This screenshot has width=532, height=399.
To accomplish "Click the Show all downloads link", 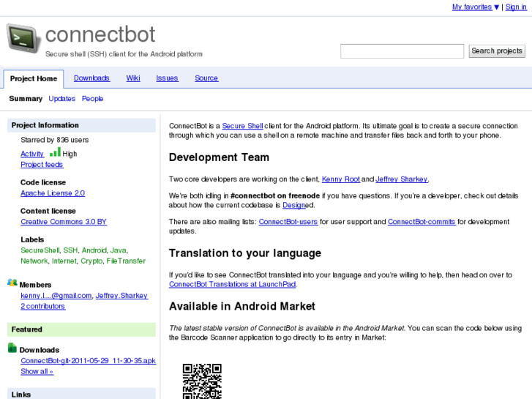I will click(x=37, y=371).
